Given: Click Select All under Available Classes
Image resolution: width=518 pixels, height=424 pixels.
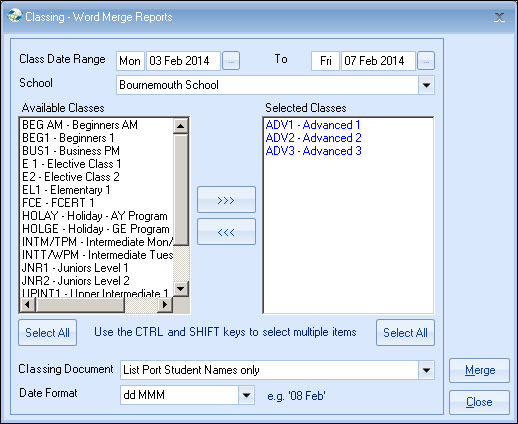Looking at the screenshot, I should pyautogui.click(x=48, y=333).
